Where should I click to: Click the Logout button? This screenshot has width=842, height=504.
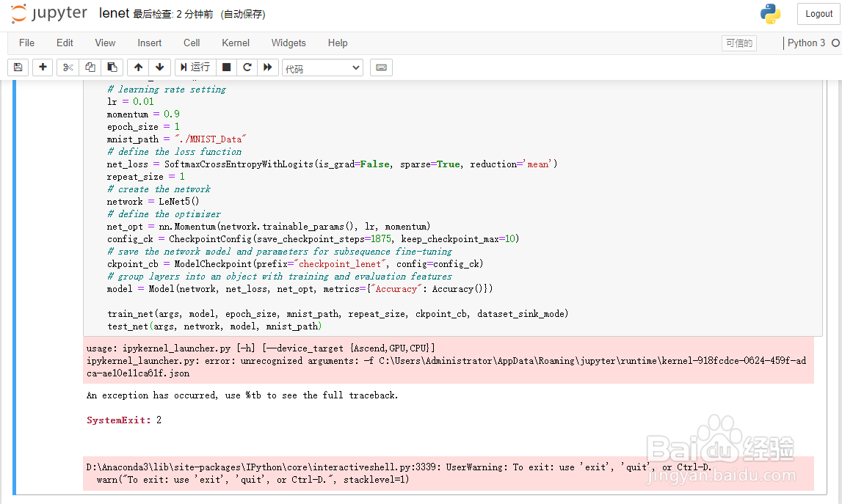click(819, 14)
